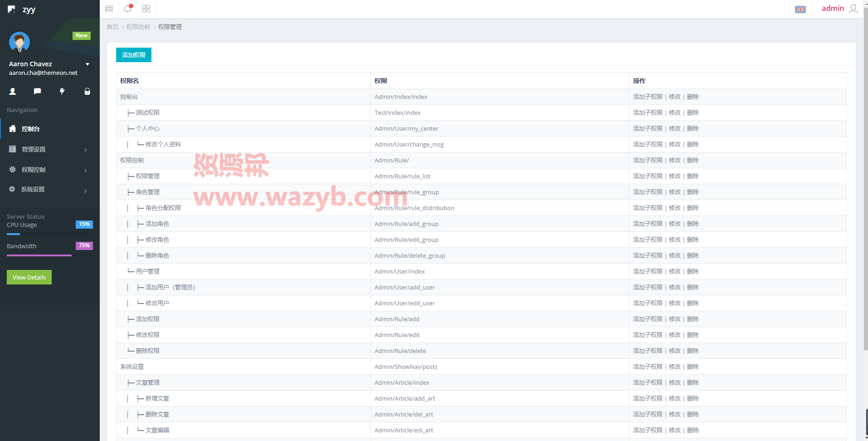The width and height of the screenshot is (868, 441).
Task: Open the person profile icon in sidebar
Action: (x=13, y=91)
